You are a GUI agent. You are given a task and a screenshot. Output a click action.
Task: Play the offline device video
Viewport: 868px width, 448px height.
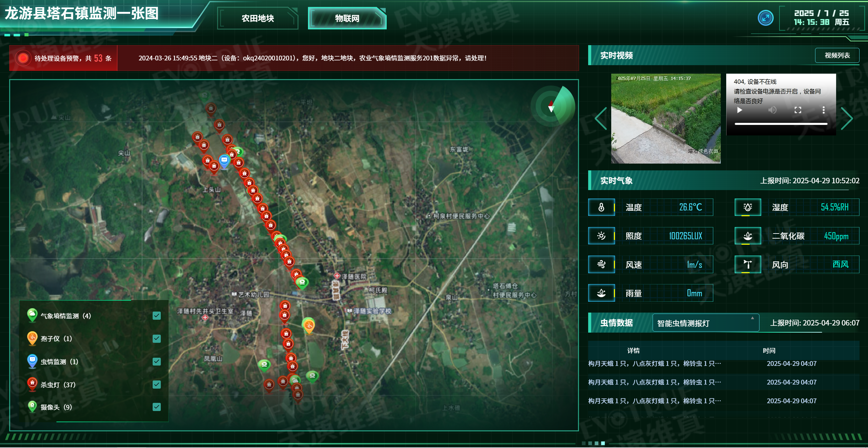[740, 110]
